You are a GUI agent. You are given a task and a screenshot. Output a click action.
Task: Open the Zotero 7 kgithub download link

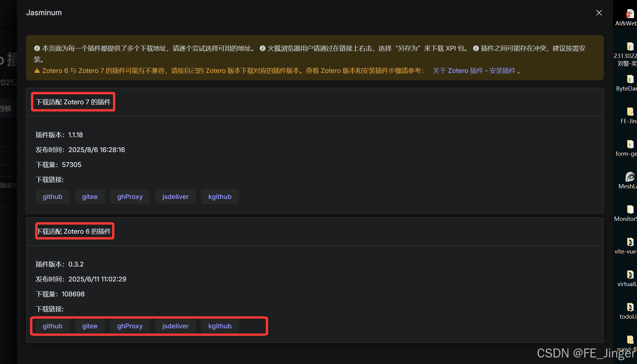click(220, 196)
